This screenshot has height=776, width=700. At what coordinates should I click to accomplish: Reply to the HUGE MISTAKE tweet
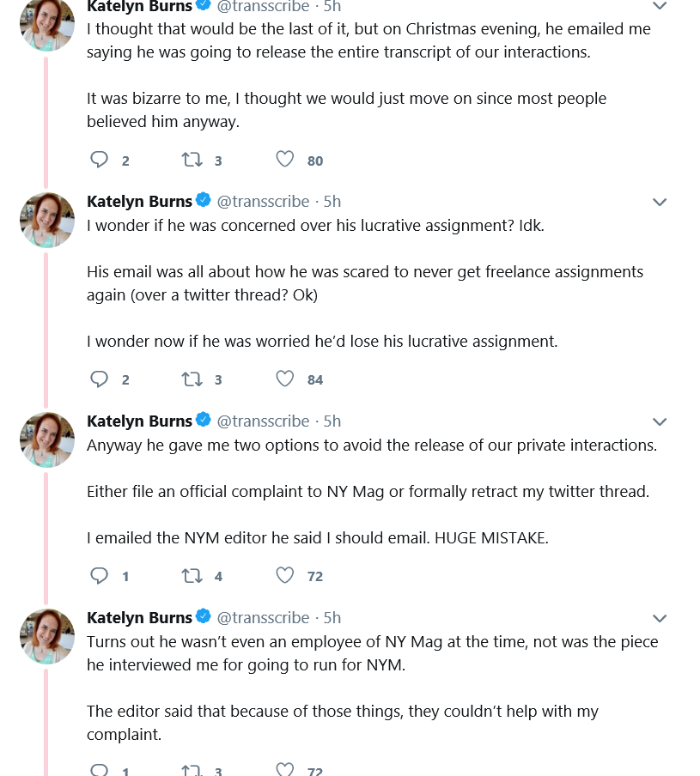(x=99, y=576)
